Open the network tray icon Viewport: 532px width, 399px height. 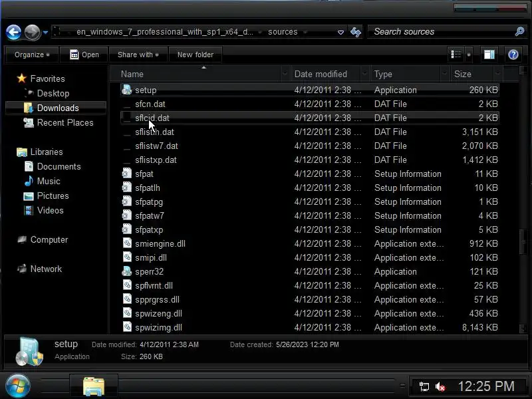point(424,386)
